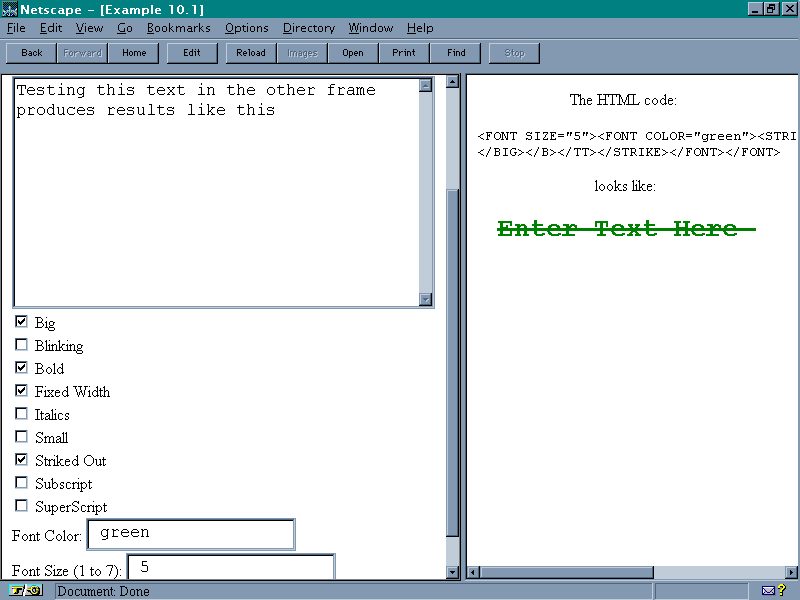Click the security key icon in status bar

[x=27, y=591]
